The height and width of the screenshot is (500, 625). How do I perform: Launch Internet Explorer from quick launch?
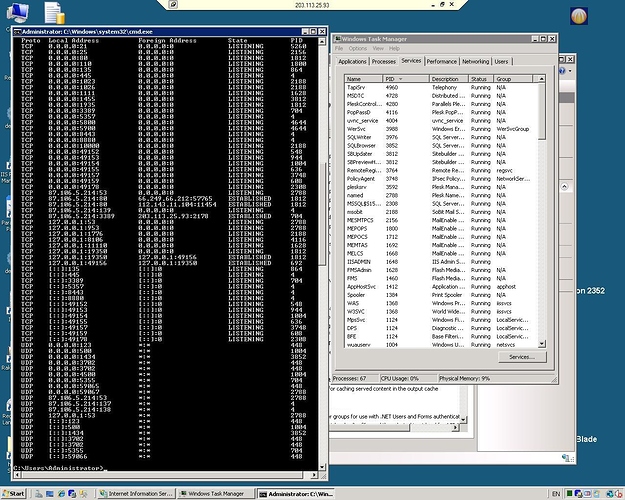pos(61,494)
